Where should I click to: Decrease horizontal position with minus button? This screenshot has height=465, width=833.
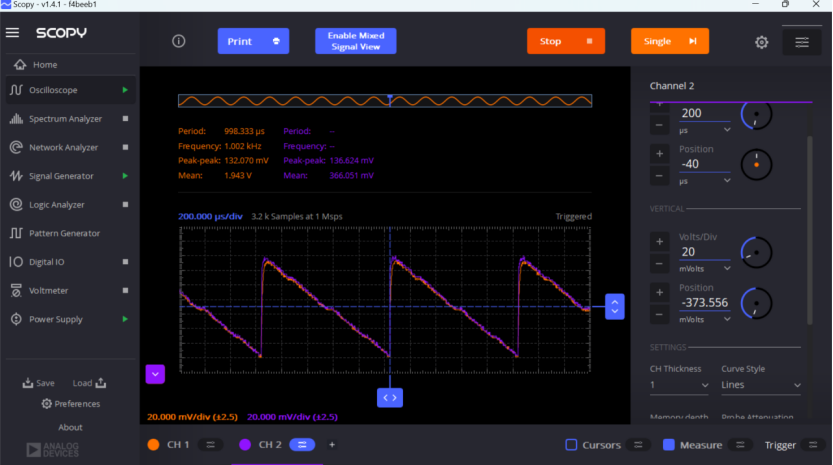pyautogui.click(x=659, y=176)
